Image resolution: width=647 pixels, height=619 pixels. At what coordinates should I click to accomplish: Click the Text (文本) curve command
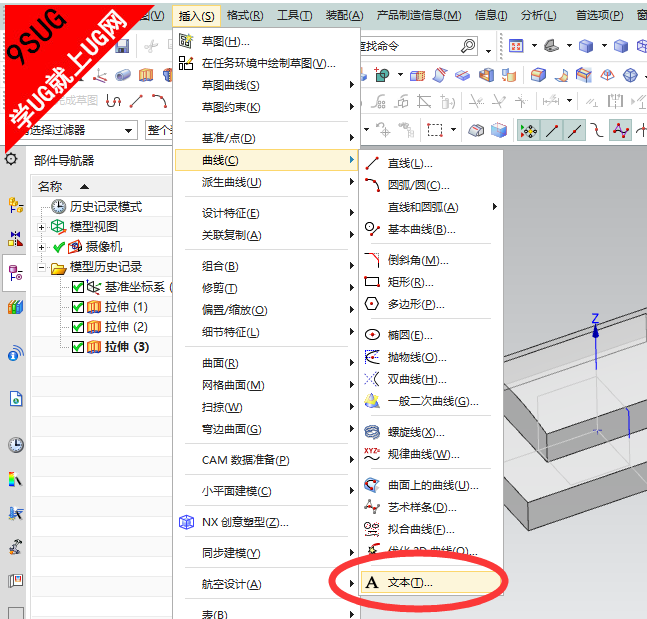point(431,582)
